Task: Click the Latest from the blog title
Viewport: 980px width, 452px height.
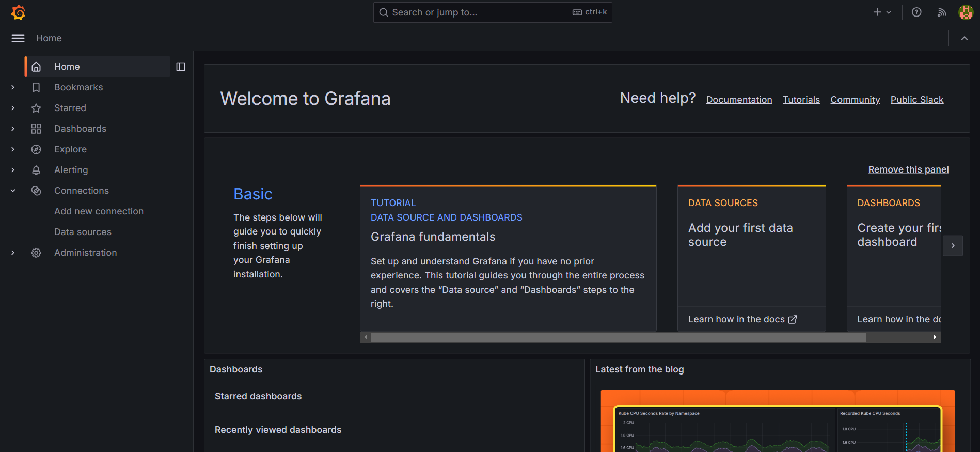Action: click(639, 369)
